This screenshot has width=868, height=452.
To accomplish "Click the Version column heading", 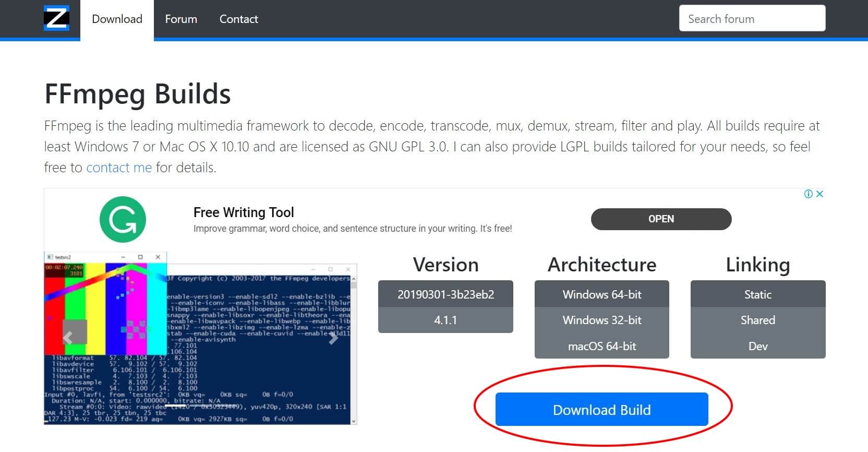I will (x=445, y=265).
